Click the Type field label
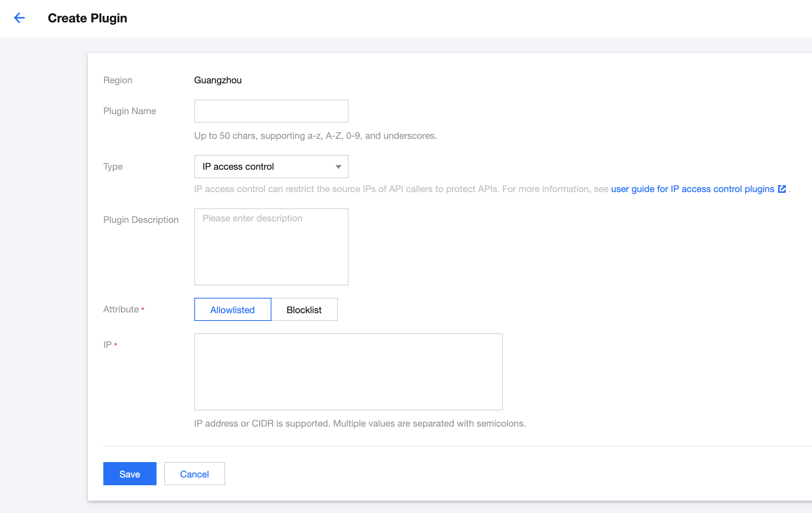Viewport: 812px width, 513px height. pos(113,167)
